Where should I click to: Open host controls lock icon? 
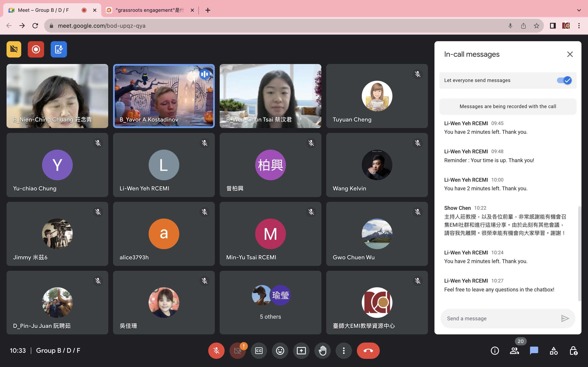click(574, 350)
